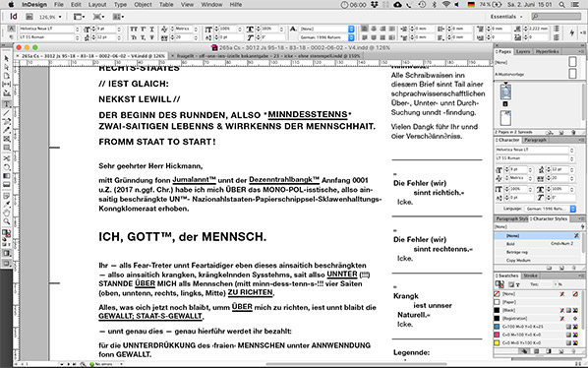This screenshot has height=368, width=588.
Task: Open Arrange Documents dropdown
Action: [119, 17]
